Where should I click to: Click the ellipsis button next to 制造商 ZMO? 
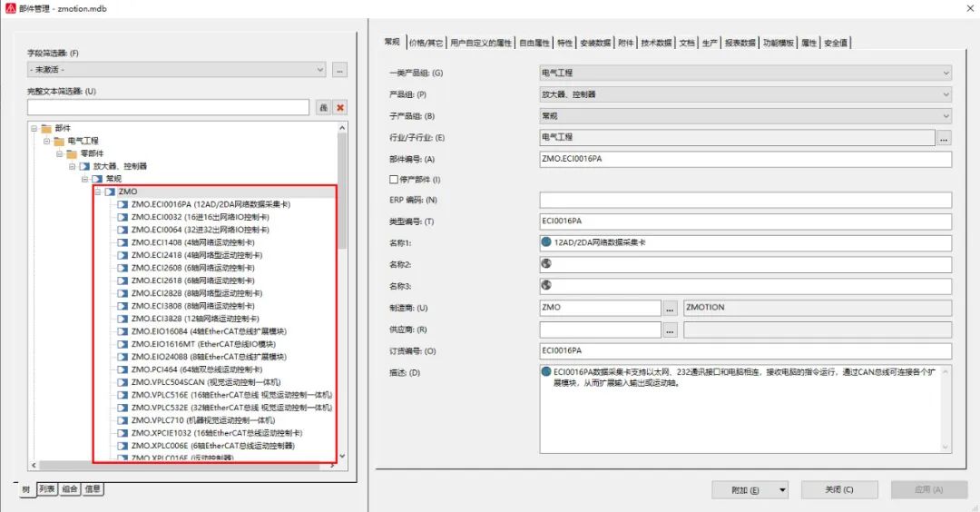click(x=670, y=309)
